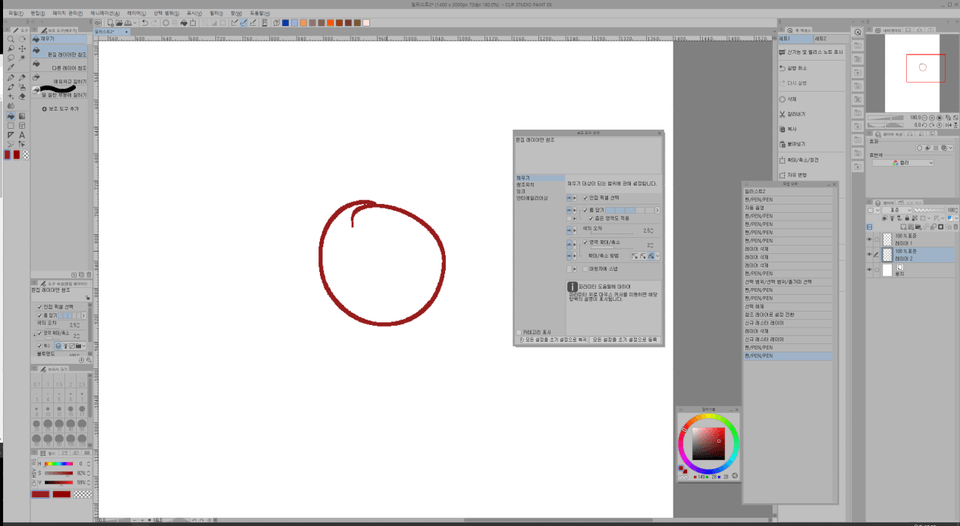Click add sub tool button
The height and width of the screenshot is (526, 960).
pyautogui.click(x=61, y=109)
